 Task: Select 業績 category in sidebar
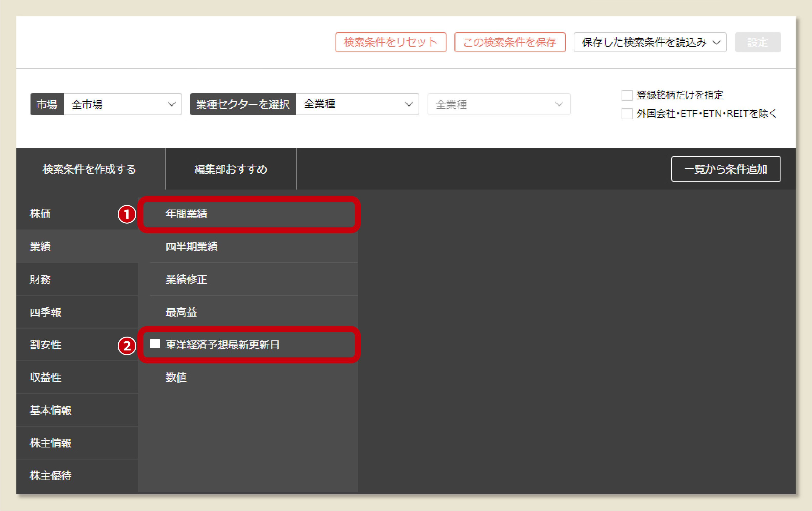[x=77, y=246]
